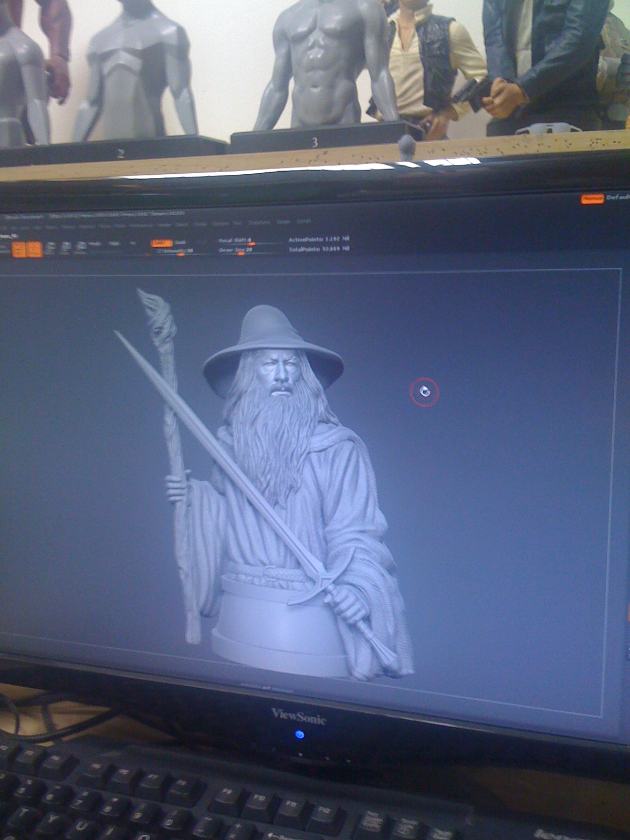The height and width of the screenshot is (840, 630).
Task: Choose the Scale transform tool
Action: tap(66, 247)
